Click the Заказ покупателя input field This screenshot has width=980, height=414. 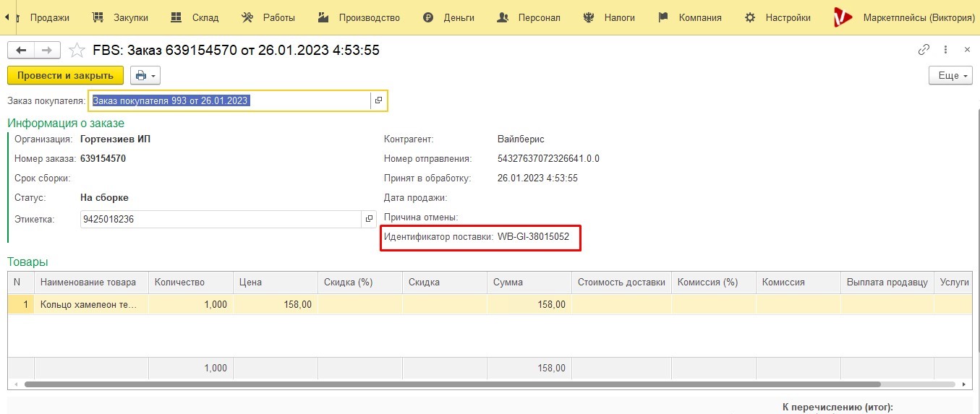pyautogui.click(x=230, y=100)
